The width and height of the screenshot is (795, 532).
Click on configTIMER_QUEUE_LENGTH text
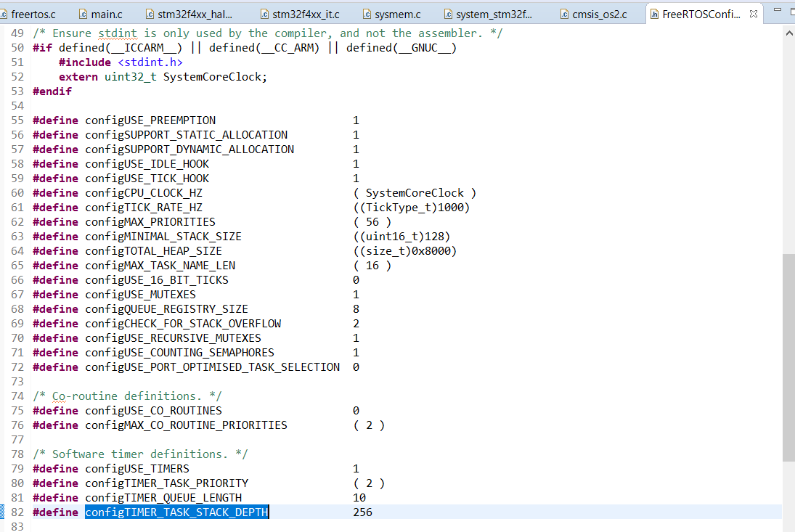click(x=163, y=498)
